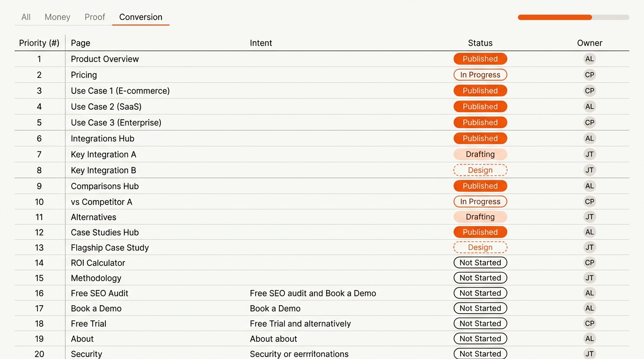The image size is (644, 359).
Task: Click Not Started badge for ROI Calculator
Action: click(480, 263)
